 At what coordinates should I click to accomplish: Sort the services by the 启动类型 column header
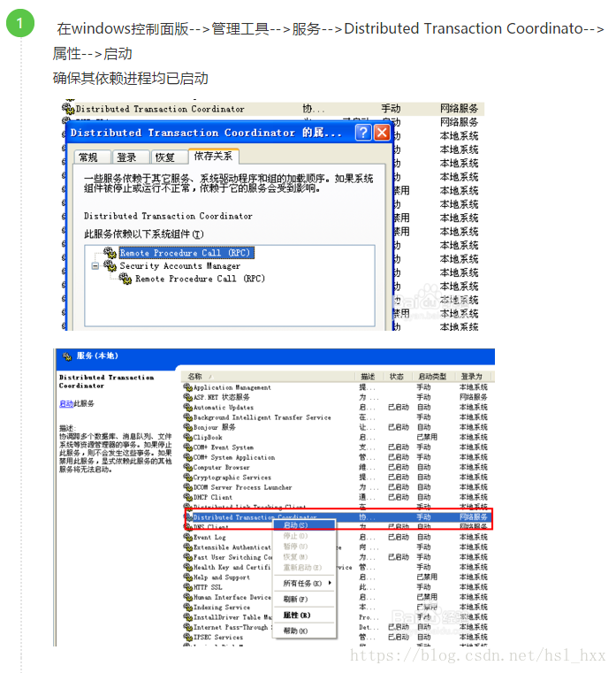pos(432,377)
